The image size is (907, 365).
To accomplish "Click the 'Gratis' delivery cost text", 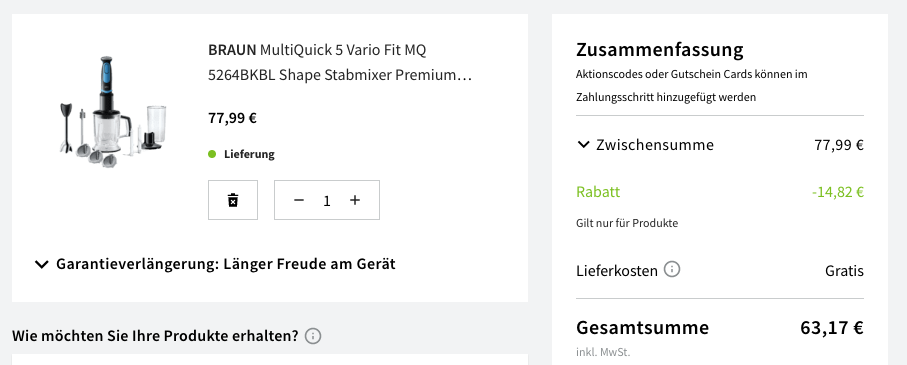I will pos(845,271).
